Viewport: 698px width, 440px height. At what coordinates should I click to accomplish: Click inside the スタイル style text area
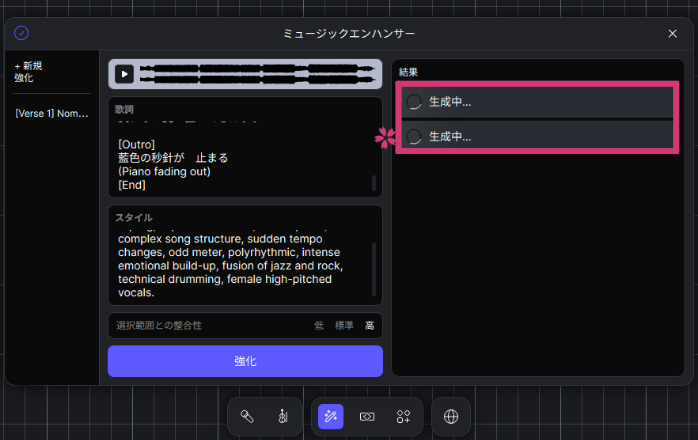point(240,265)
